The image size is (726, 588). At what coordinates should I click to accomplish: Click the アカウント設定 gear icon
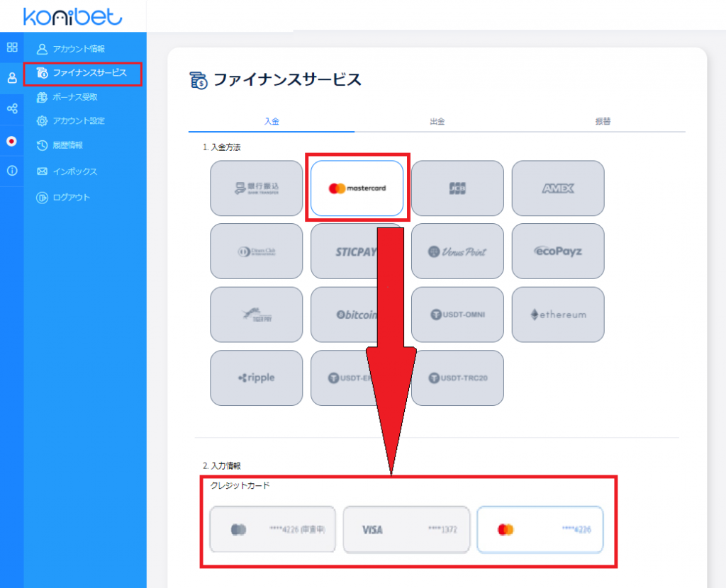(42, 120)
